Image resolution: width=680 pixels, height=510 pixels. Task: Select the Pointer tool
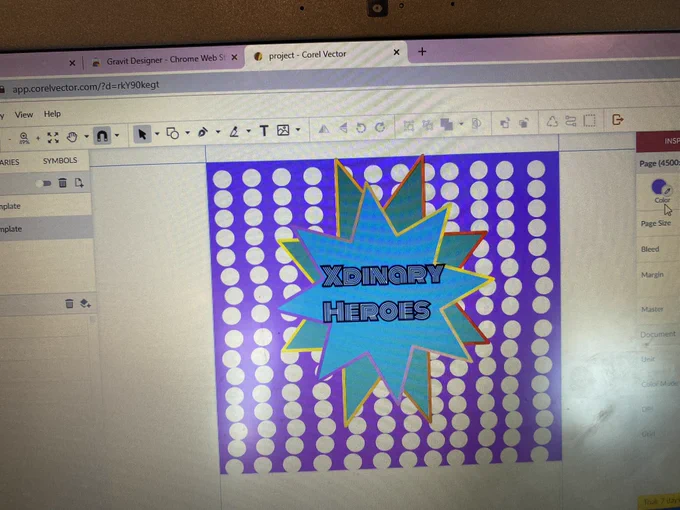coord(142,134)
